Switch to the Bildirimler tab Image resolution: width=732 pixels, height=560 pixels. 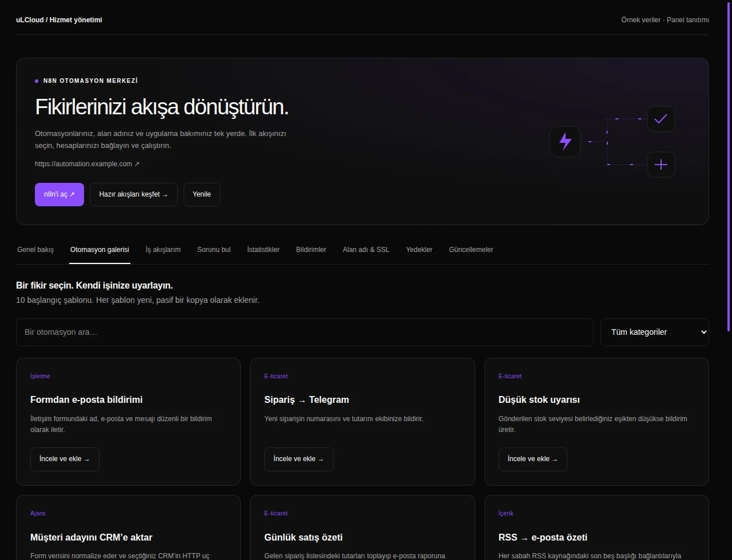click(311, 250)
